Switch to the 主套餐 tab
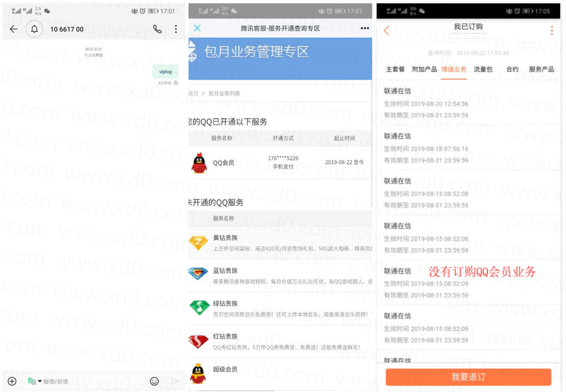The image size is (566, 392). (x=395, y=69)
